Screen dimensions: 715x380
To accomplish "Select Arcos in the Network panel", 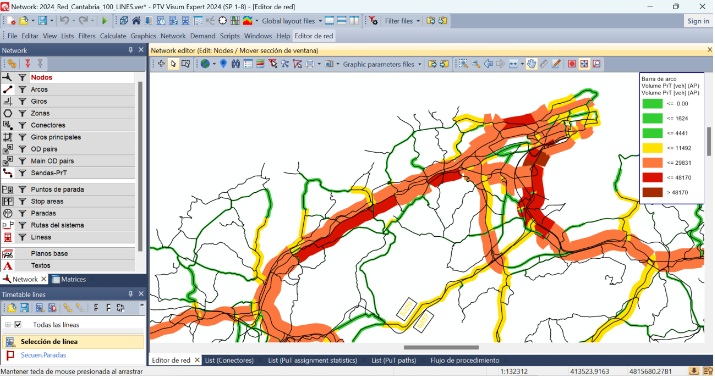I will (x=39, y=89).
